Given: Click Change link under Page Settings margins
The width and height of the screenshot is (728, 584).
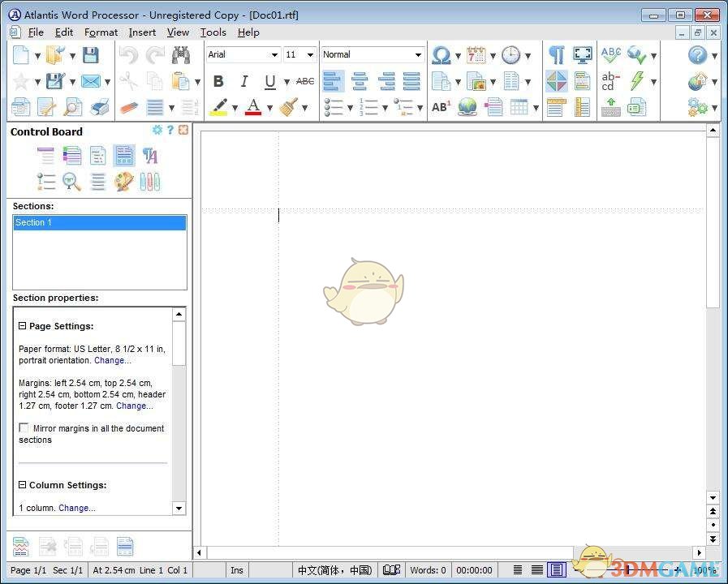Looking at the screenshot, I should click(132, 406).
